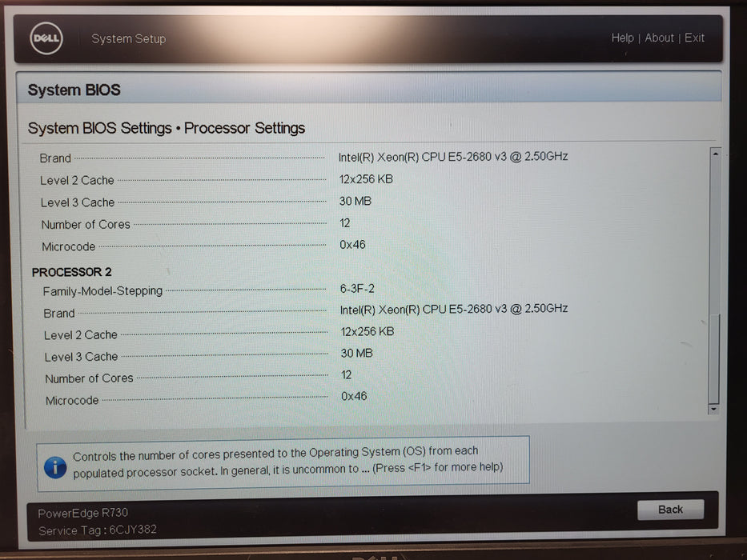
Task: Click Processor 2 30 MB value
Action: [x=357, y=354]
